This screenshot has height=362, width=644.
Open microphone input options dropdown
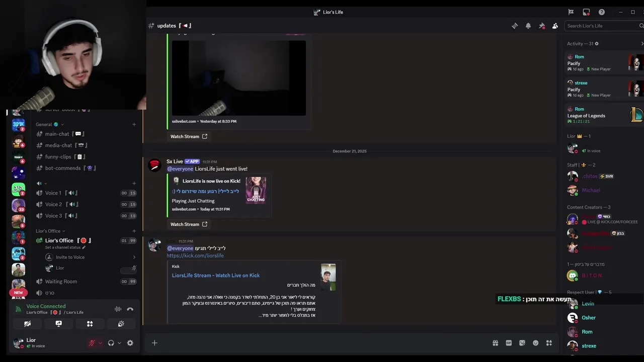tap(100, 343)
